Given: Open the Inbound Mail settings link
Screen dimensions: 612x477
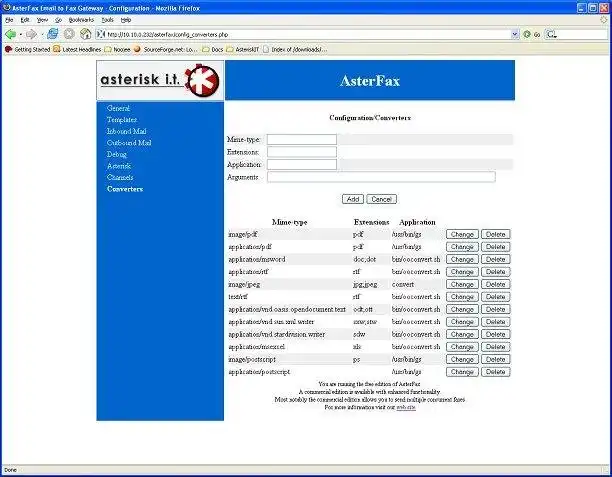Looking at the screenshot, I should tap(126, 131).
